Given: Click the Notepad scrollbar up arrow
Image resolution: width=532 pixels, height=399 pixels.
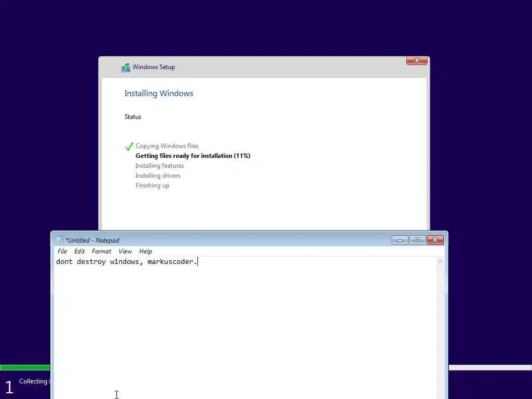Looking at the screenshot, I should 440,262.
